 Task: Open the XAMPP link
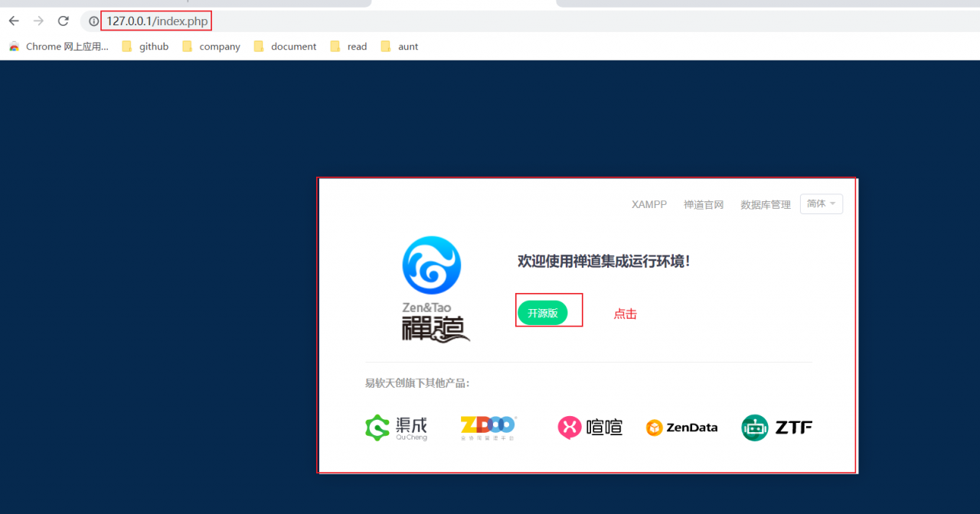click(648, 203)
